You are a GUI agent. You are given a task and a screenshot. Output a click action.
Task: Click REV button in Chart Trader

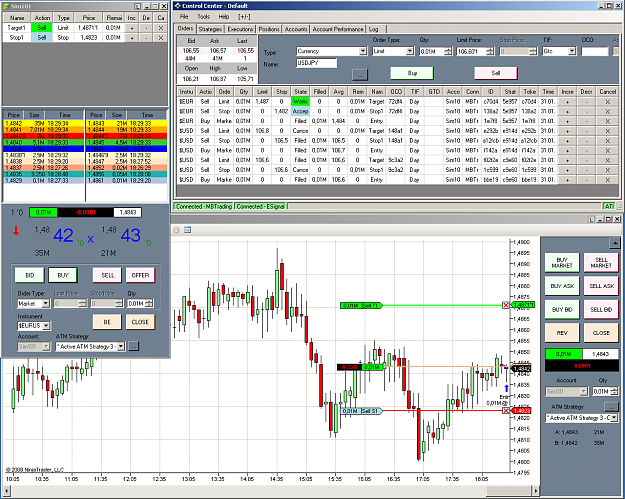(562, 333)
